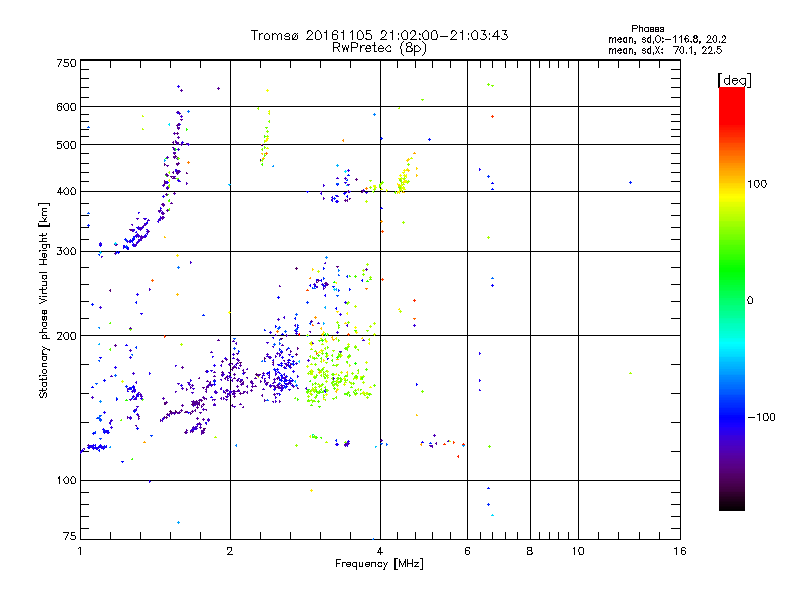Click the plot title 'Tromsø 20161105 21:02:00-21:03:43'
Screen dimensions: 800x600
point(379,35)
